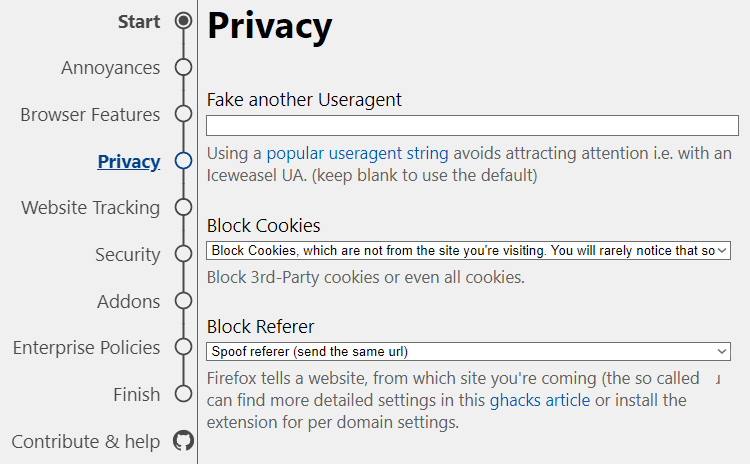Click the Annoyances step circle

click(183, 67)
